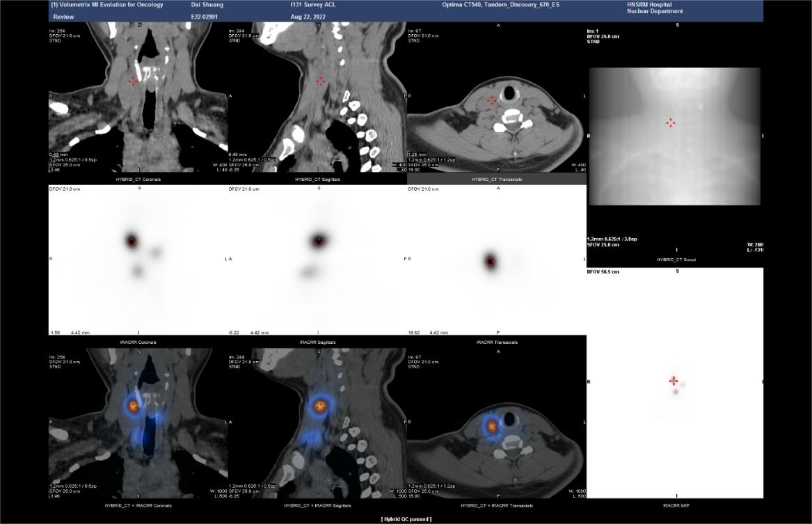Click the red crosshair on the CT Scout image
Image resolution: width=812 pixels, height=524 pixels.
670,122
